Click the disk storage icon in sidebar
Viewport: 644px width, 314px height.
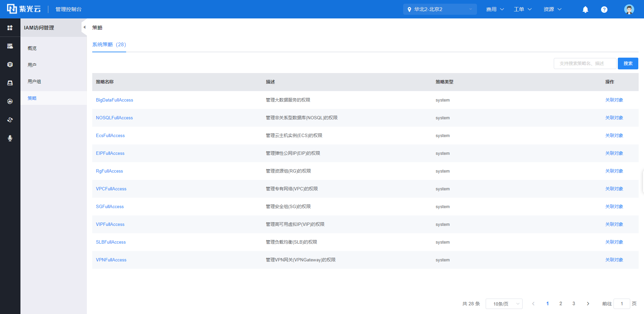pos(10,83)
